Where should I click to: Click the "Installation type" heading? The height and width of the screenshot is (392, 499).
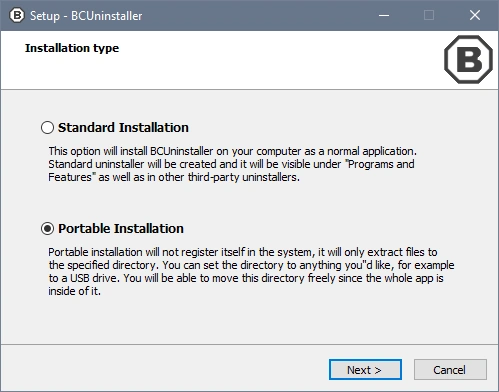(72, 48)
